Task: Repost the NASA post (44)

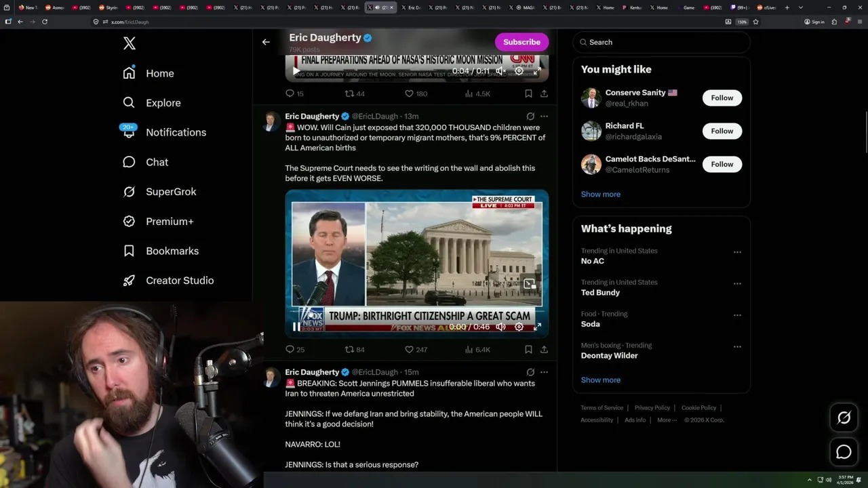Action: (355, 94)
